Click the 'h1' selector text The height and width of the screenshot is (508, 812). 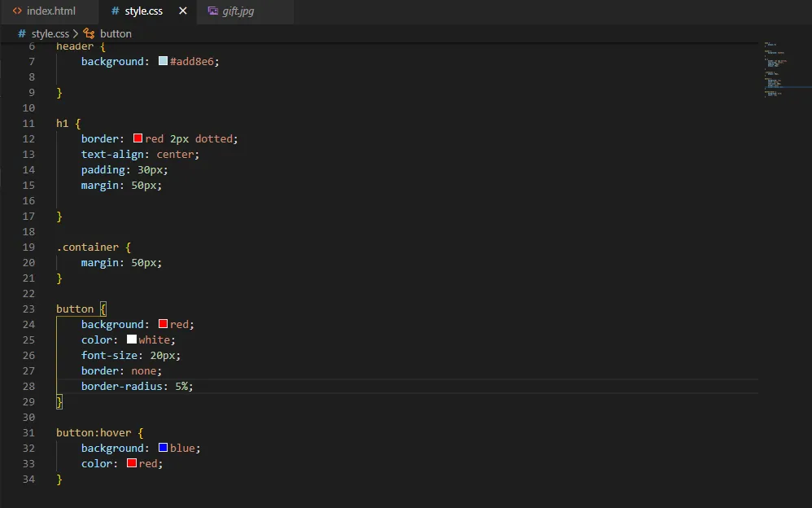pyautogui.click(x=62, y=124)
